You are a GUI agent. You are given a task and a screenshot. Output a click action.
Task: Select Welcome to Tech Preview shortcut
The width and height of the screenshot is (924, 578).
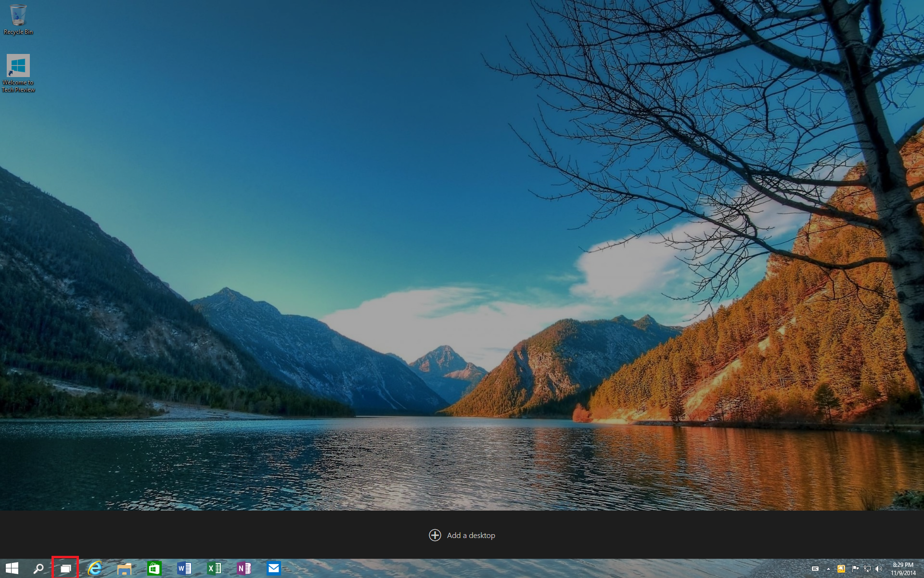point(18,73)
